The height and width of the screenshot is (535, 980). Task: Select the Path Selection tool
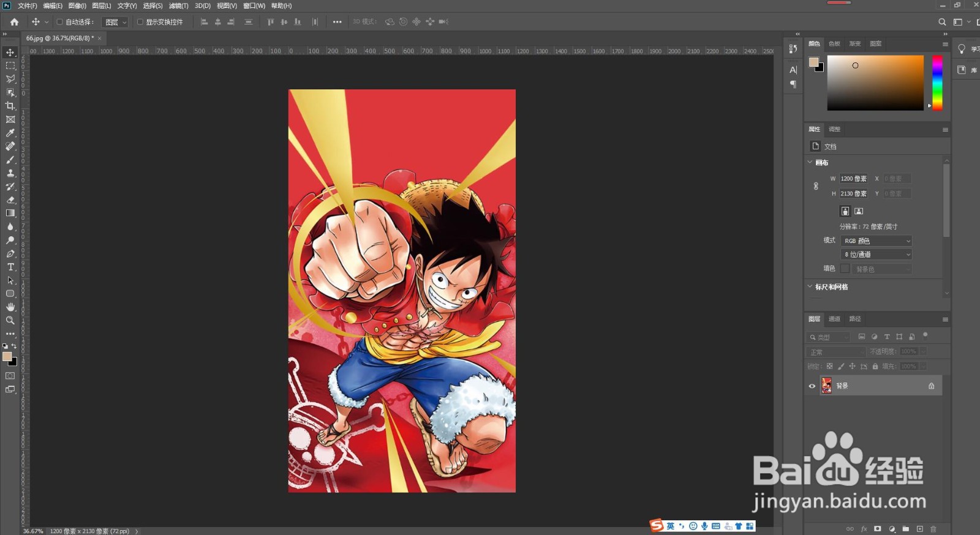coord(10,280)
